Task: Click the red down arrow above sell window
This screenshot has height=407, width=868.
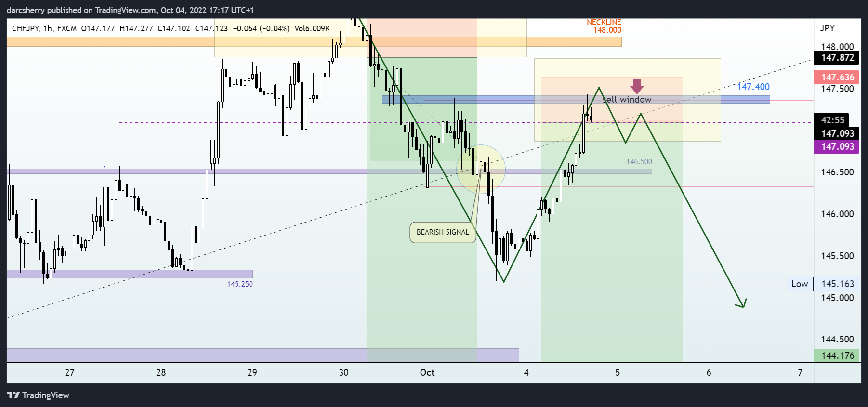Action: pyautogui.click(x=637, y=87)
